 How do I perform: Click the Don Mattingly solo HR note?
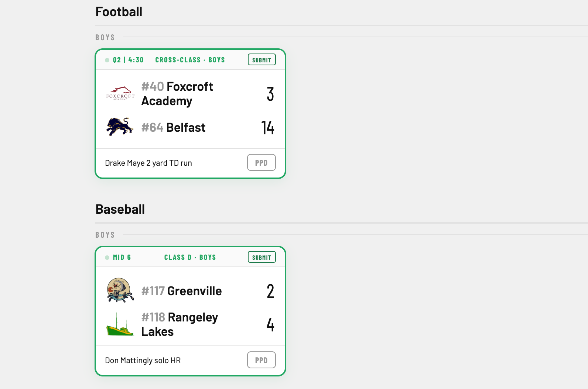tap(143, 361)
